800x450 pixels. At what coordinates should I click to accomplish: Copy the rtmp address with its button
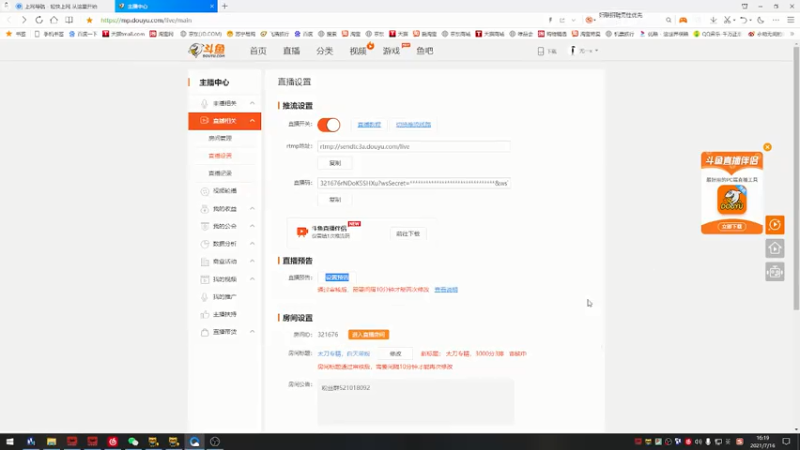(335, 163)
